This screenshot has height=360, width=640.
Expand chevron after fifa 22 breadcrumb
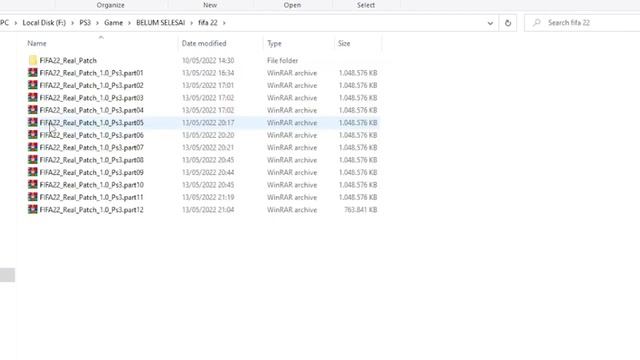[224, 23]
